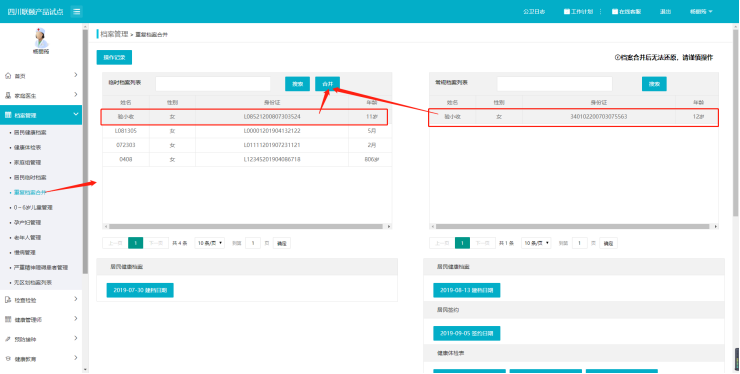Open 严重精神障碍患者管理 submenu item

41,268
